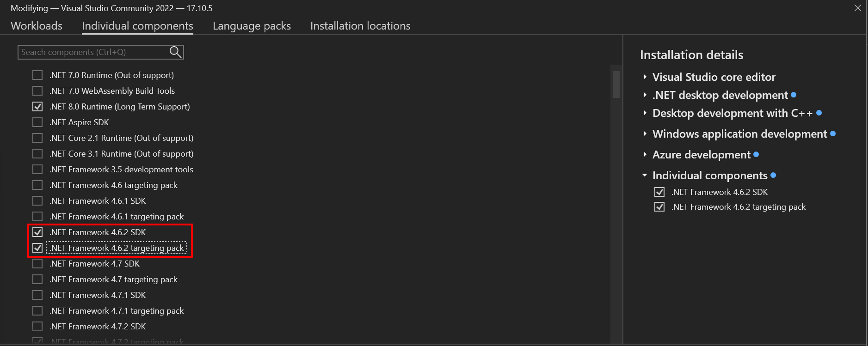Click the search magnifier icon
868x346 pixels.
(x=175, y=52)
